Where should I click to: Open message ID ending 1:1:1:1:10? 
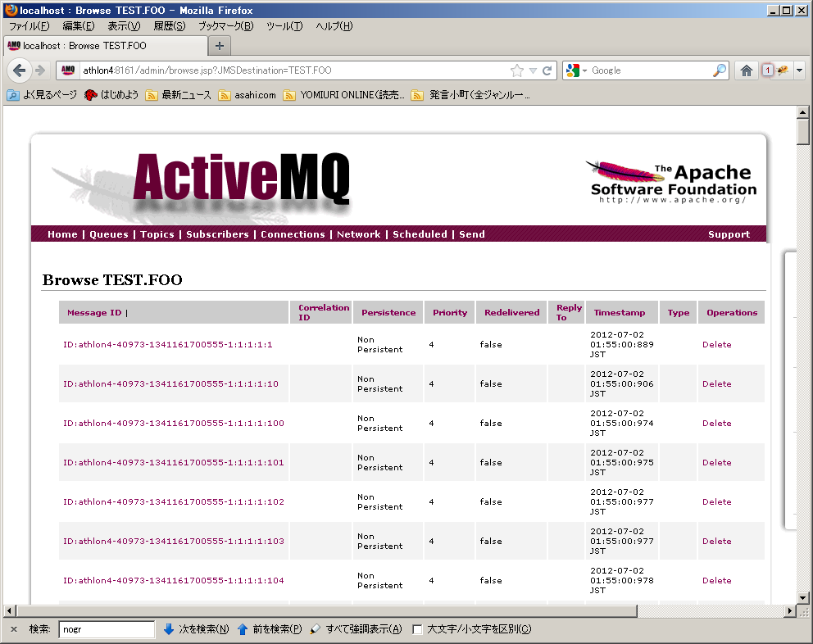[170, 383]
